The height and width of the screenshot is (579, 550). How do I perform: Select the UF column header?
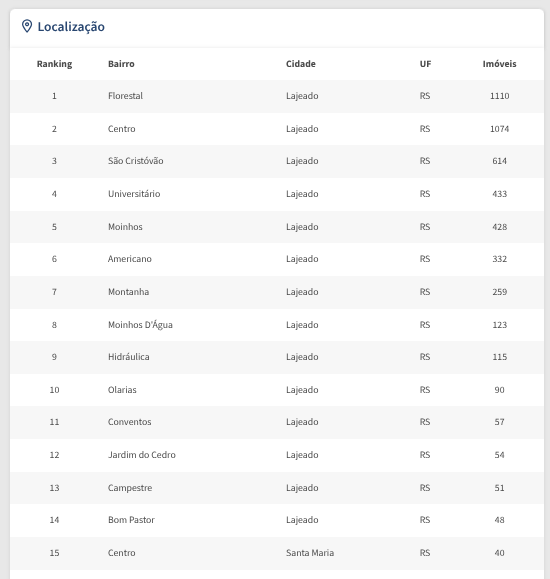tap(425, 64)
